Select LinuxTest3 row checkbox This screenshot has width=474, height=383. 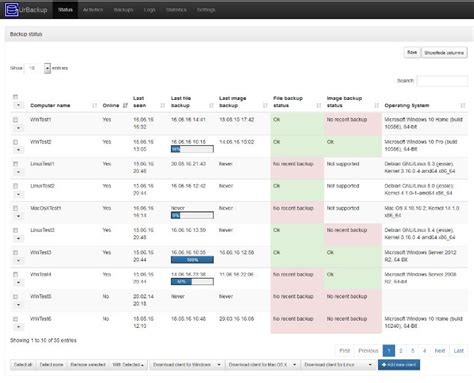point(15,230)
